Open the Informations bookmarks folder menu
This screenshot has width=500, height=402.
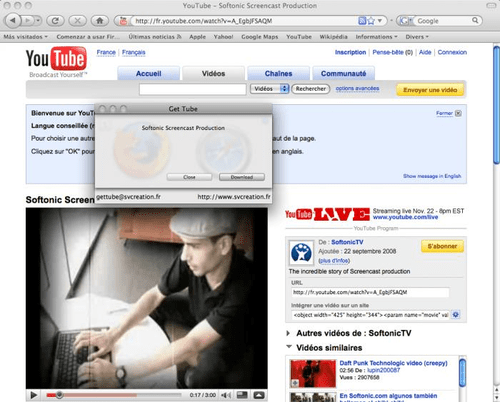[376, 37]
